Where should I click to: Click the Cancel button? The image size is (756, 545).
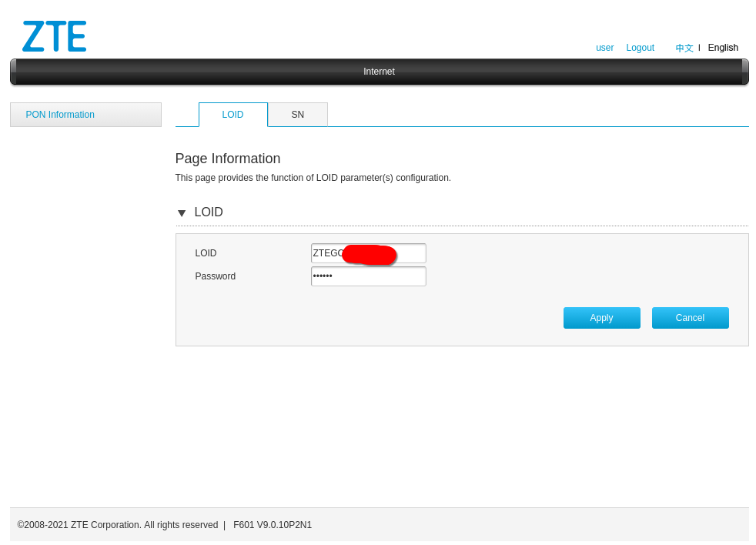coord(690,318)
